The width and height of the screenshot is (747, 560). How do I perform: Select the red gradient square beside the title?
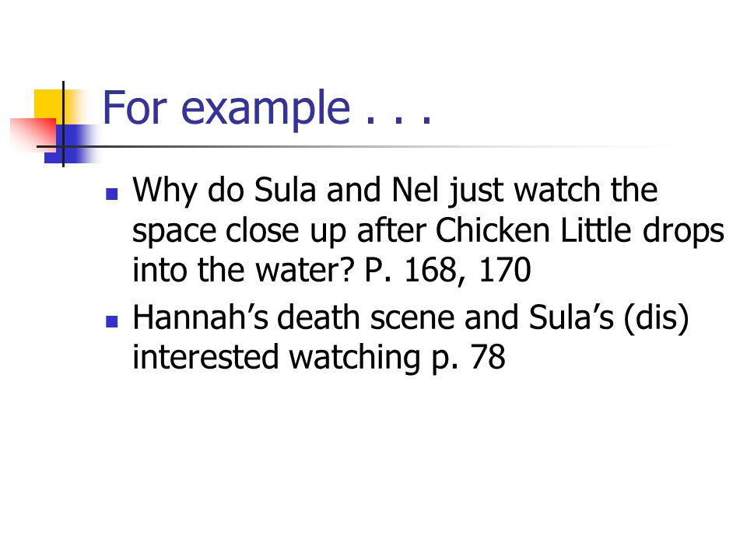(33, 135)
